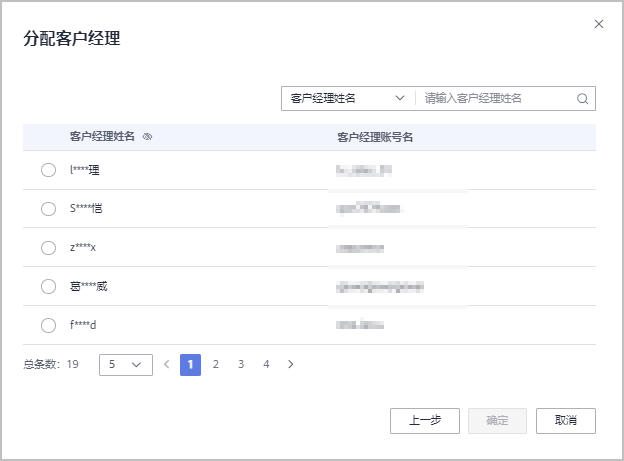Jump to page 4
624x461 pixels.
coord(266,364)
